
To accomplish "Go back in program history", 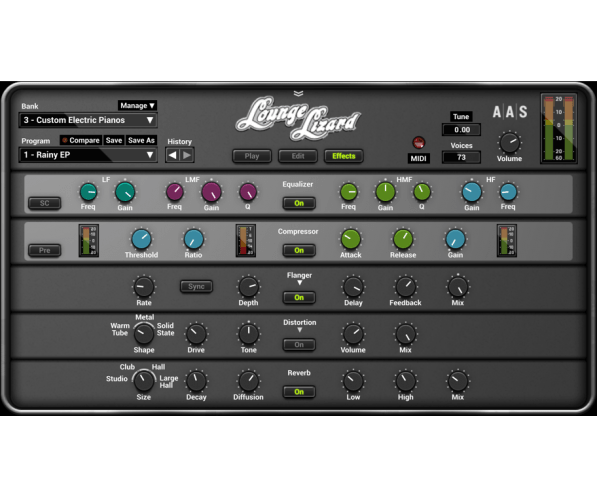I will [172, 155].
